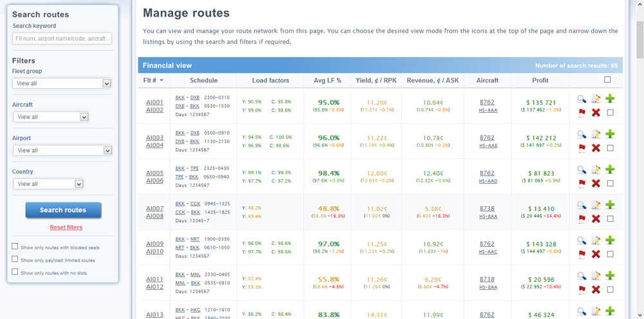Open the Fleet group dropdown
Screen dimensions: 644x319
point(62,83)
